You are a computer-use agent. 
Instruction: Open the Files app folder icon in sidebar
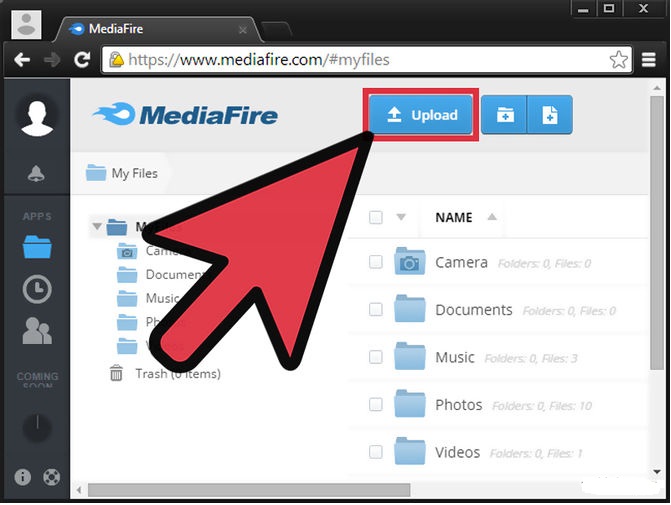tap(37, 247)
